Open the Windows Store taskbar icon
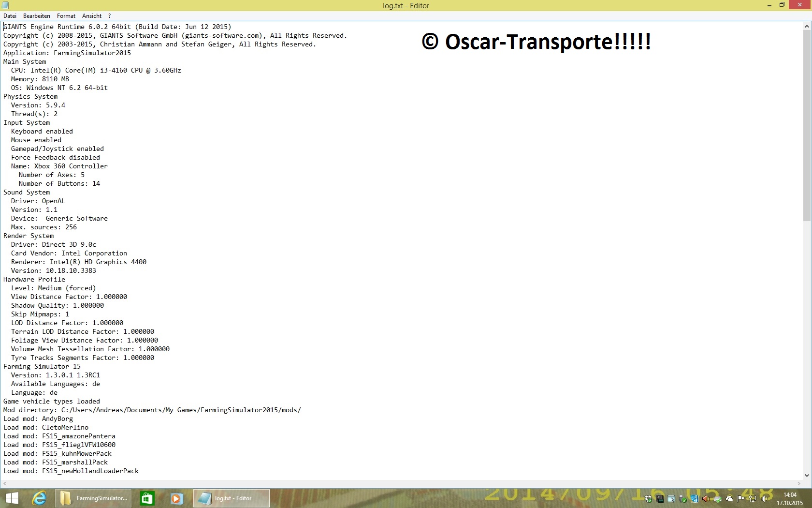This screenshot has height=508, width=812. [x=147, y=498]
